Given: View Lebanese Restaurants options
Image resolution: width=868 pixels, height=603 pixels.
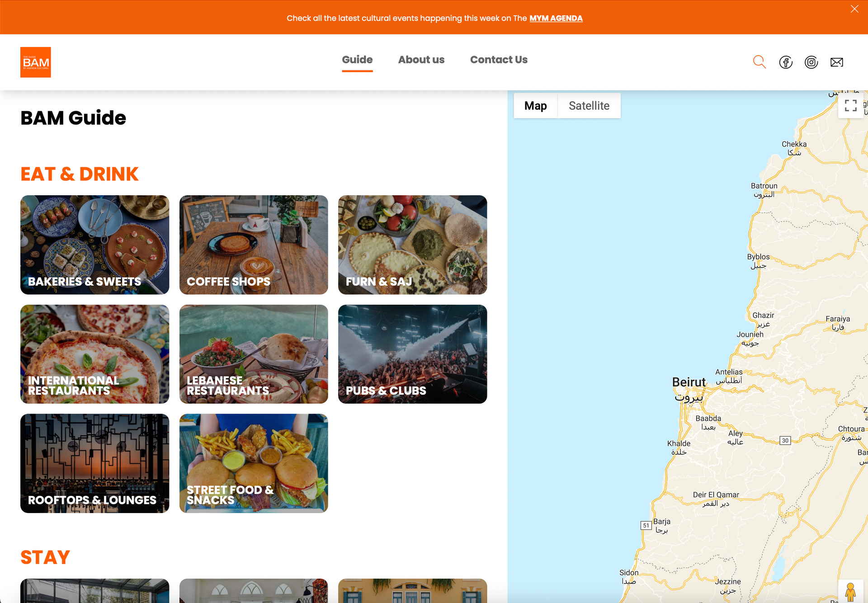Looking at the screenshot, I should tap(253, 354).
